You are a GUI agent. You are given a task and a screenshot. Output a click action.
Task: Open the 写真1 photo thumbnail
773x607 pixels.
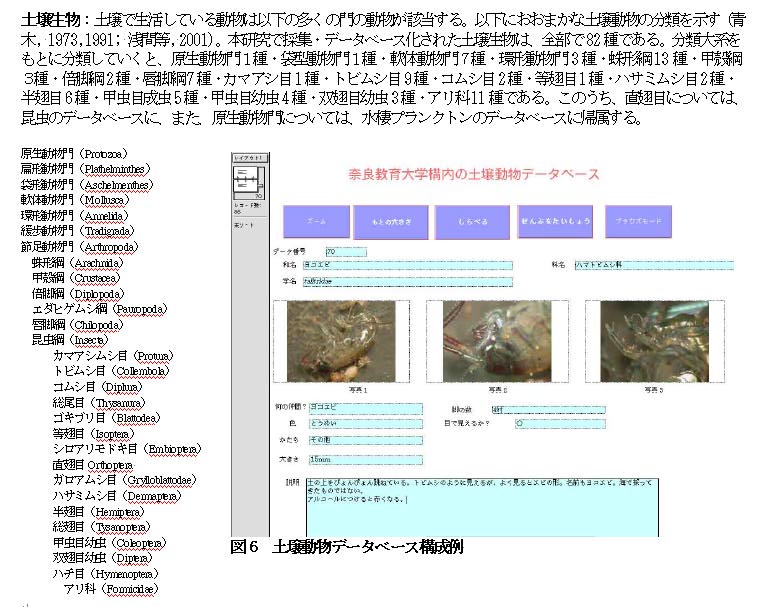click(x=341, y=341)
